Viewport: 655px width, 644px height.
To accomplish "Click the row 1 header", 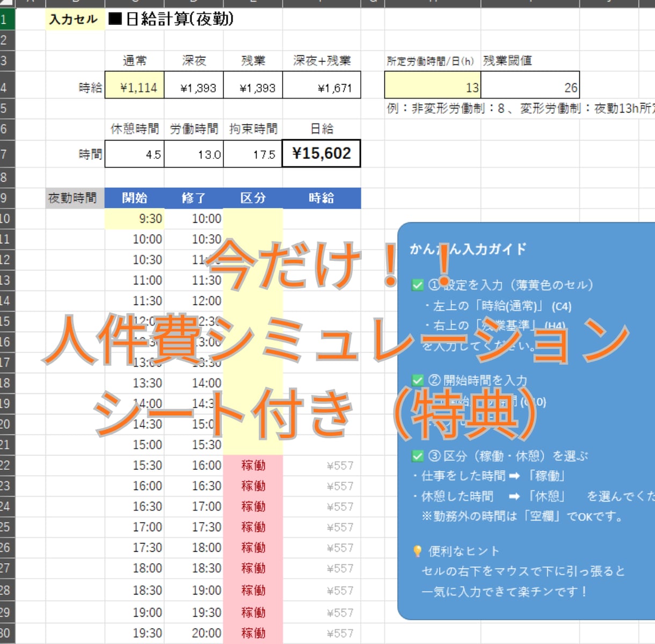I will 8,19.
